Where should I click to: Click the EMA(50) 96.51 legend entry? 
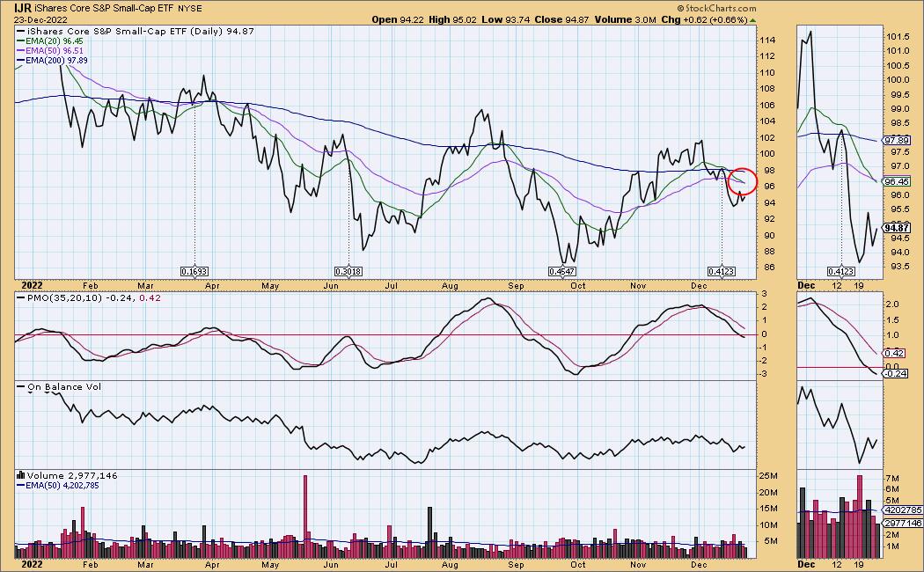tap(50, 51)
